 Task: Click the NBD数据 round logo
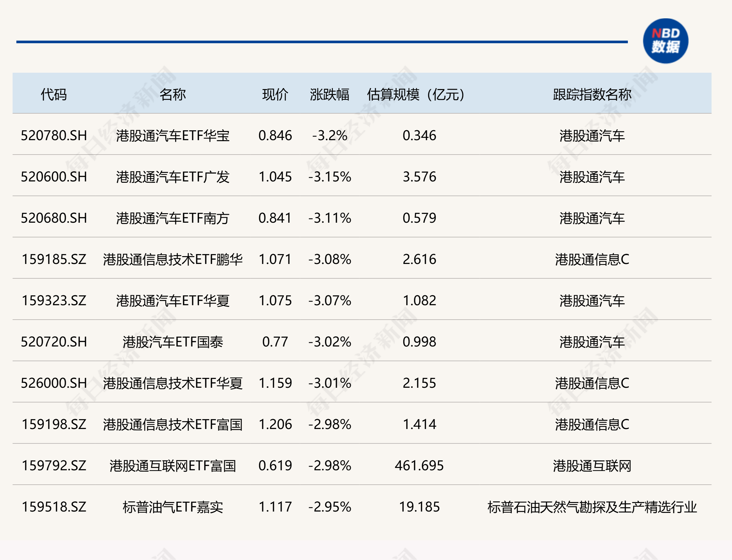(665, 41)
